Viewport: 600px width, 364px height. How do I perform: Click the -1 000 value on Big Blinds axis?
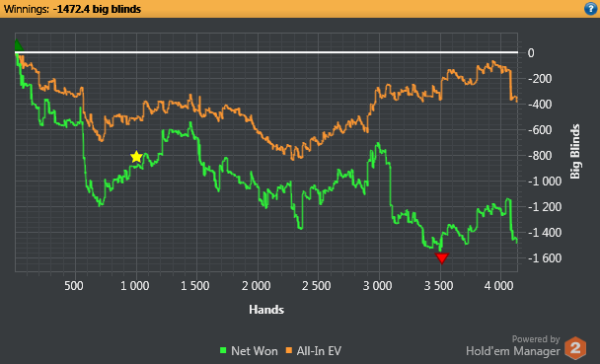pos(545,182)
